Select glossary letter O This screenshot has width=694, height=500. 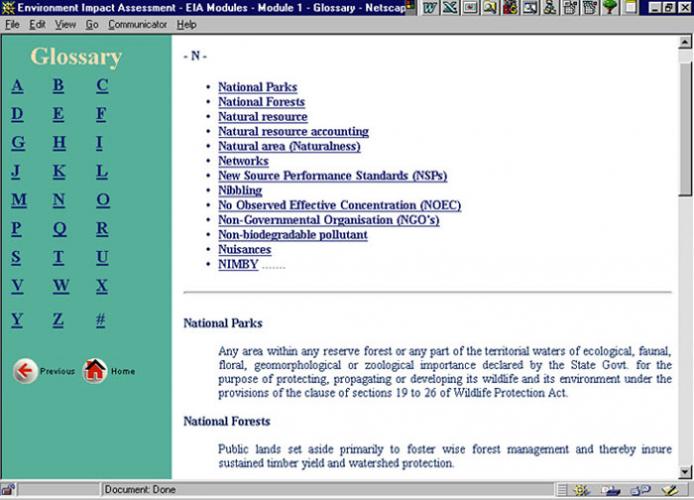(103, 200)
